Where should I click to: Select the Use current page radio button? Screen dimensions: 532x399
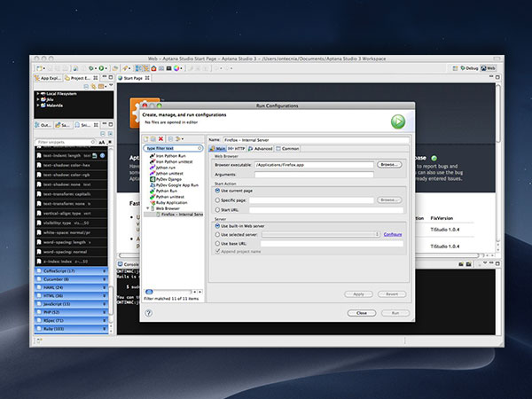(x=217, y=191)
